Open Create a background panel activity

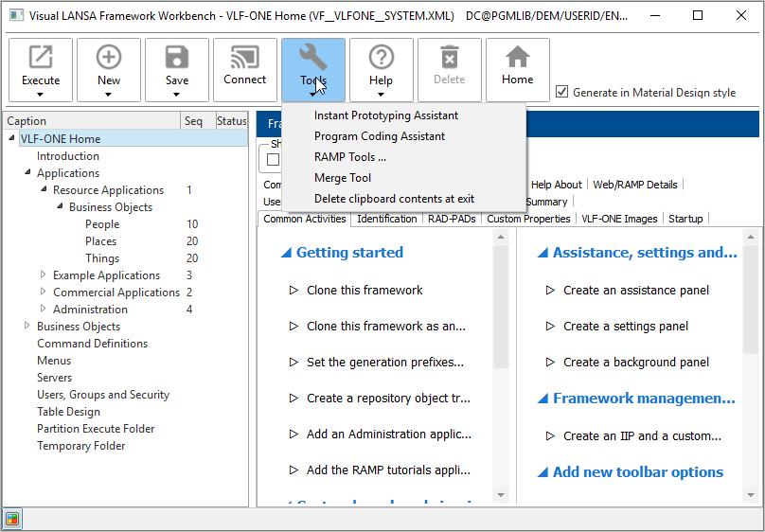(636, 363)
